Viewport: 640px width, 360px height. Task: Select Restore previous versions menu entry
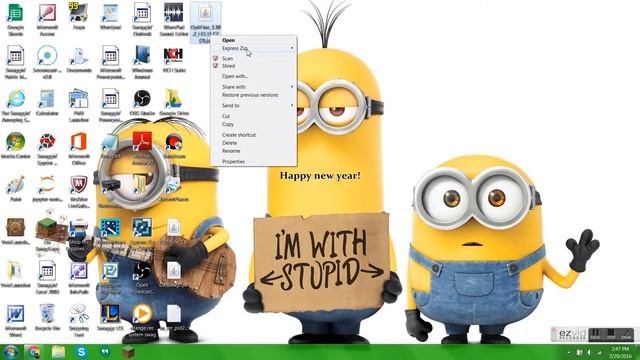pos(253,95)
